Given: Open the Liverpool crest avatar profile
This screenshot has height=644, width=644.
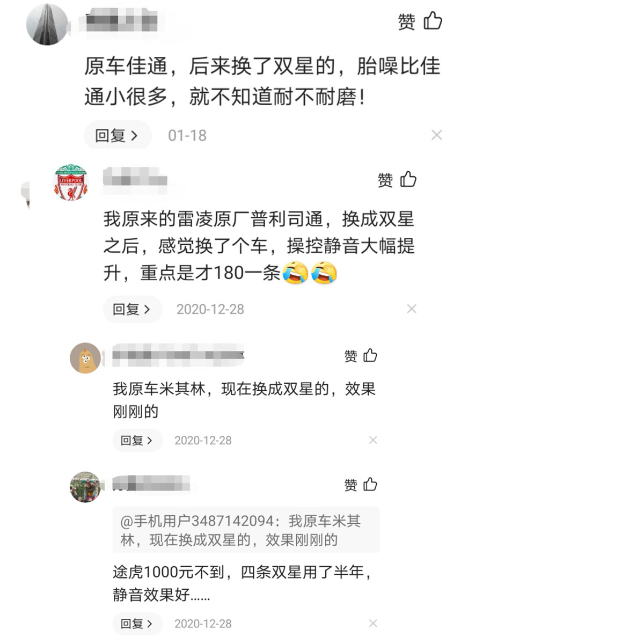Looking at the screenshot, I should (x=71, y=182).
